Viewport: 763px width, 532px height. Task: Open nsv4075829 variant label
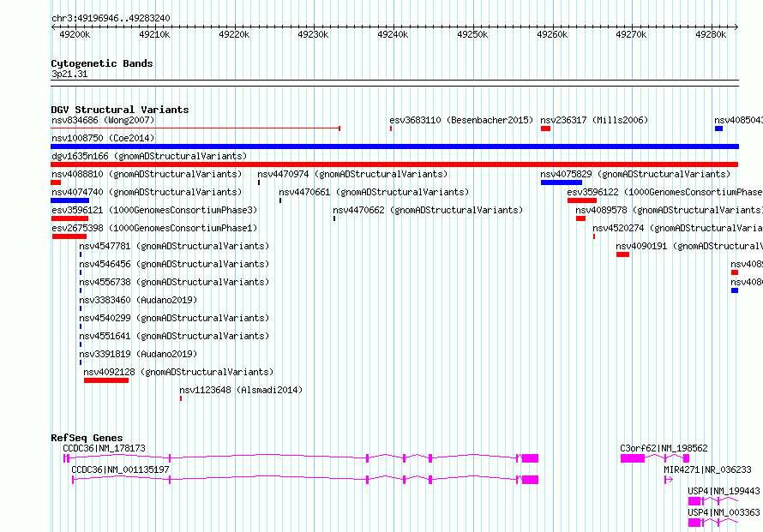coord(635,174)
